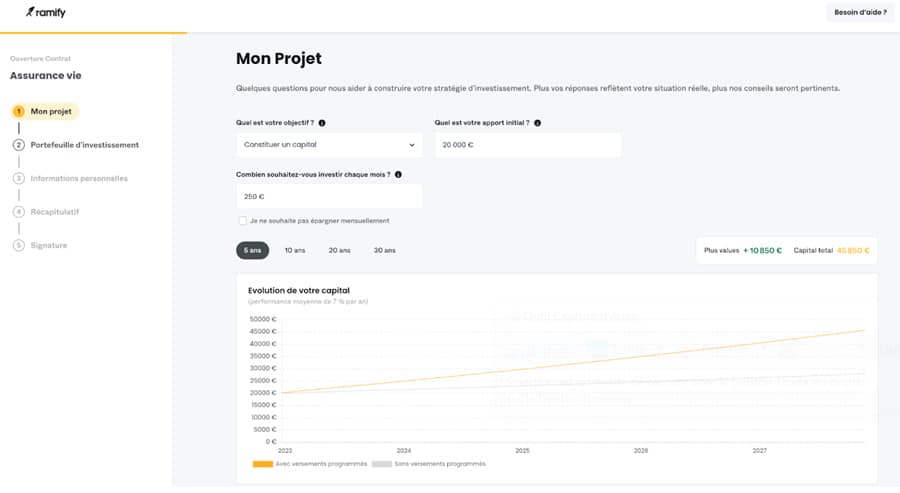The width and height of the screenshot is (900, 493).
Task: Click info icon beside apport initial question
Action: (x=538, y=123)
